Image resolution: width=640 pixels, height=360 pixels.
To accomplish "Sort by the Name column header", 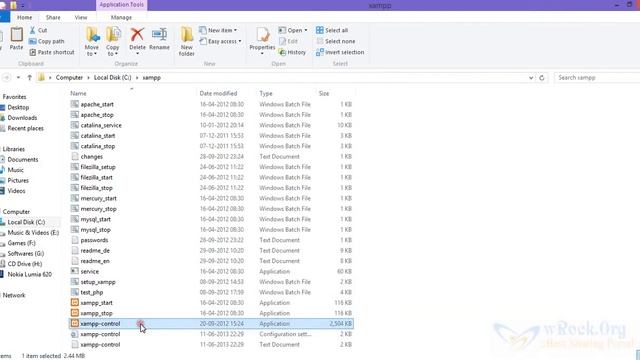I will [x=78, y=93].
